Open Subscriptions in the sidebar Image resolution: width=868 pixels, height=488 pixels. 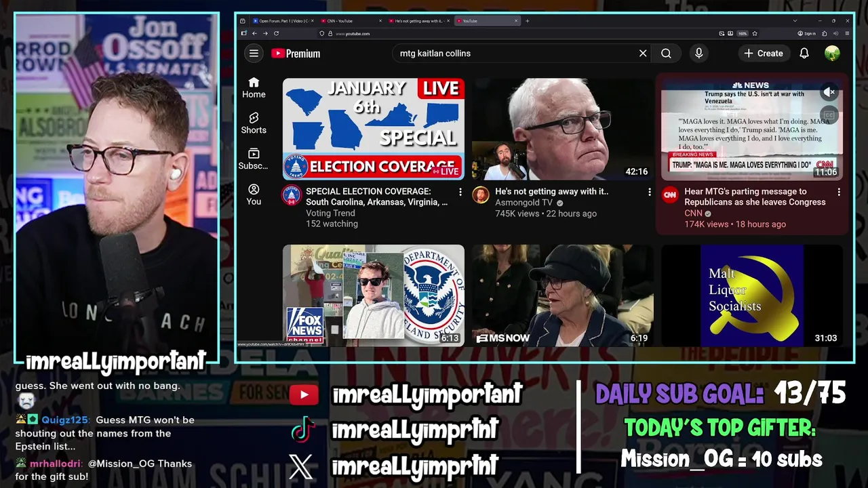(254, 159)
